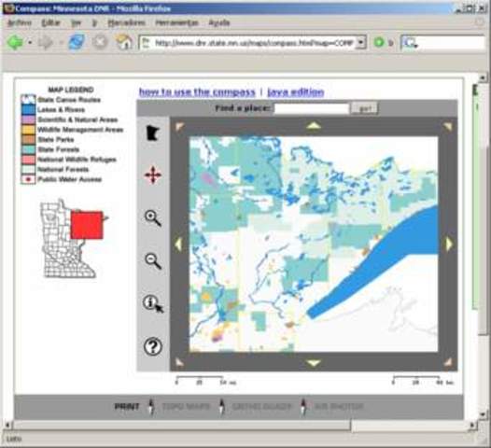Click the National Forests legend swatch
The image size is (491, 448).
[28, 169]
